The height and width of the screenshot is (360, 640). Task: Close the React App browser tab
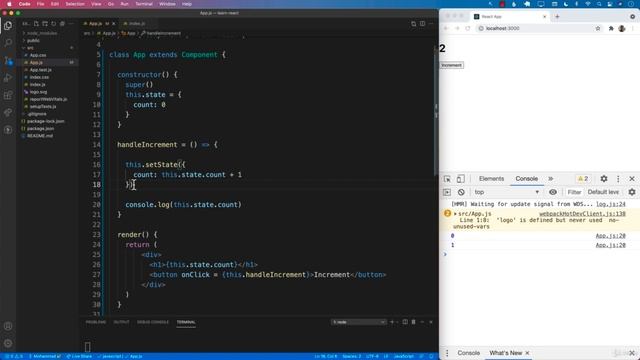click(x=544, y=17)
